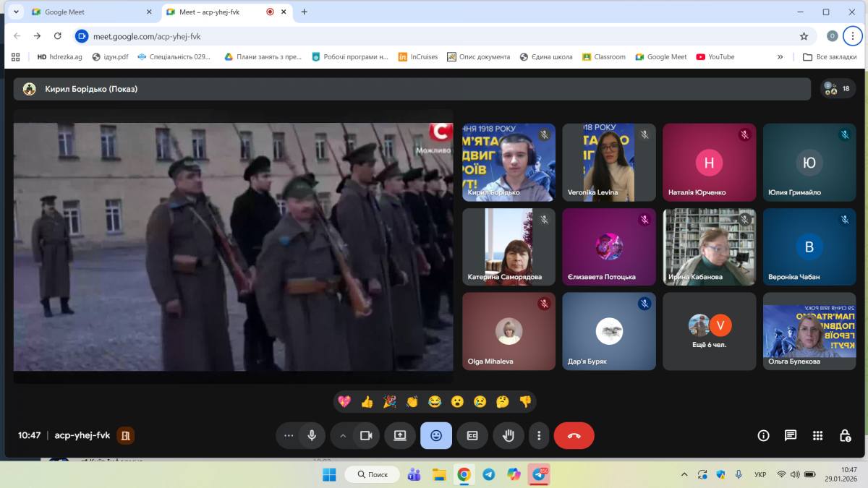This screenshot has width=868, height=488.
Task: Raise your hand in the meeting
Action: click(x=509, y=435)
